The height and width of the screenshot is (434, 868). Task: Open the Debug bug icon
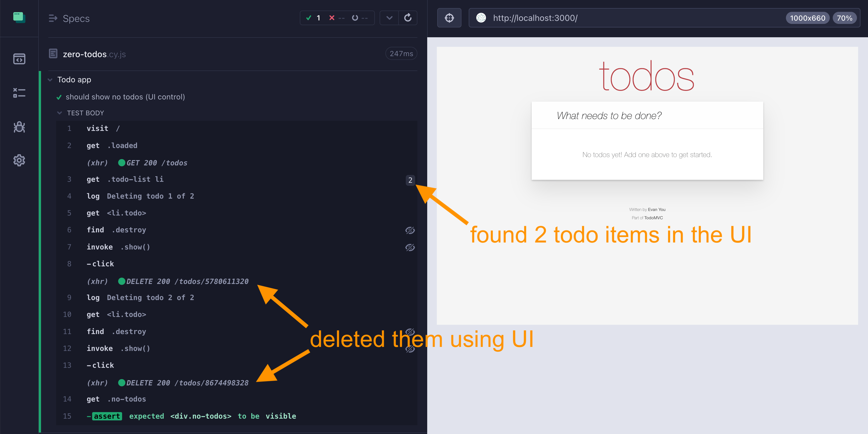tap(19, 127)
